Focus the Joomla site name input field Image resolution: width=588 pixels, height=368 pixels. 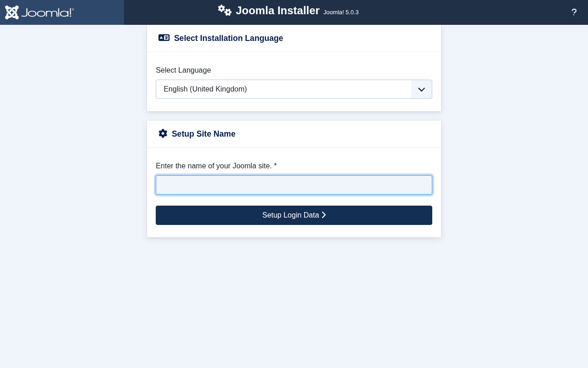tap(294, 185)
